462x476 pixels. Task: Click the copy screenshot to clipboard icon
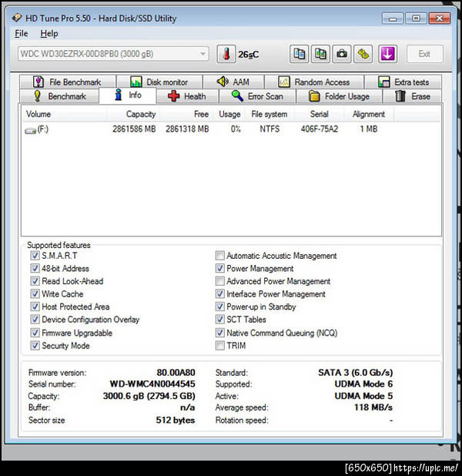click(x=320, y=54)
